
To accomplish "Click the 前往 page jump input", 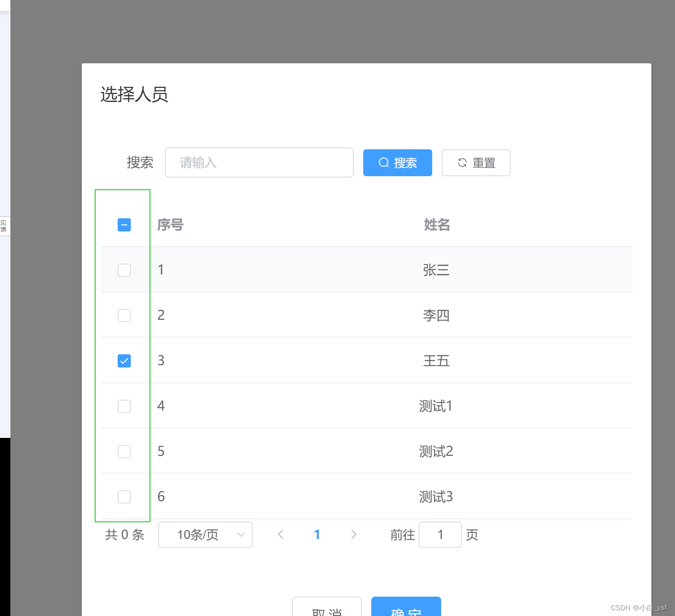I will (x=440, y=535).
